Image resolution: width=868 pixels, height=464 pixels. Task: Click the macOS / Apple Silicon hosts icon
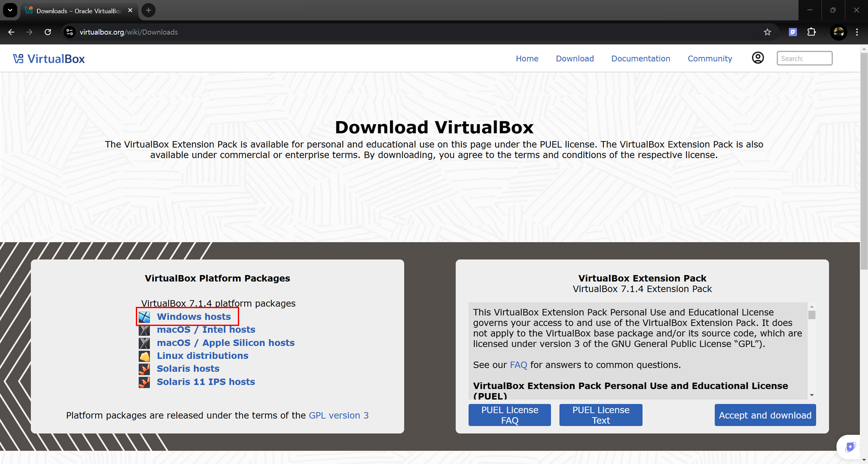(145, 343)
